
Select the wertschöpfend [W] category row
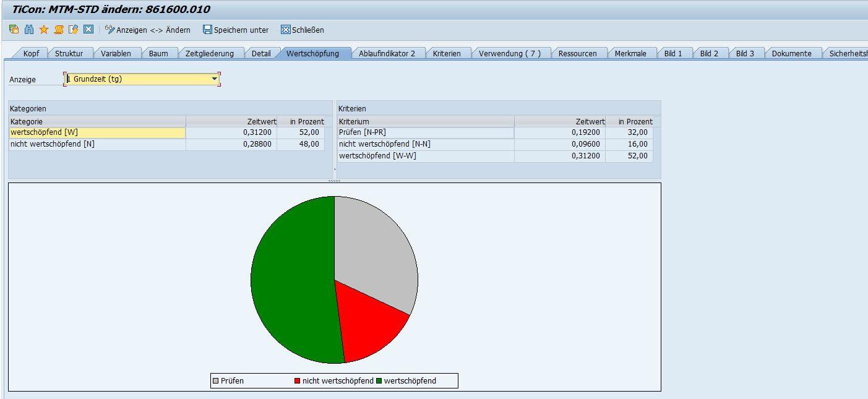[x=97, y=132]
